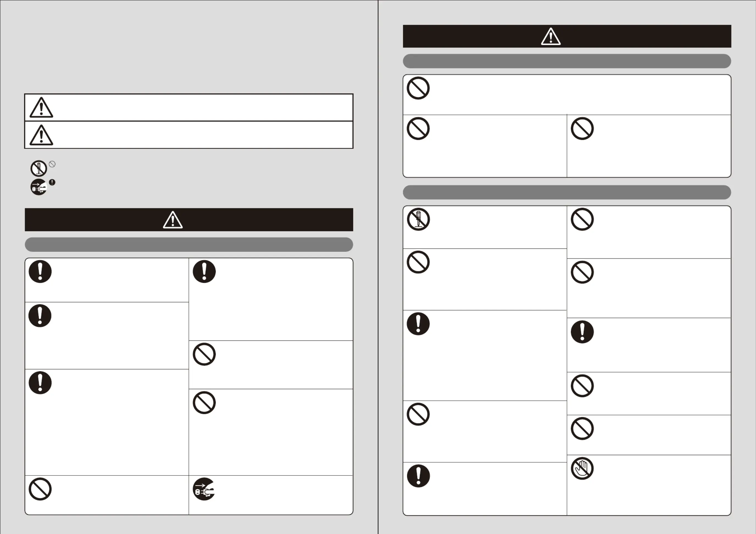756x534 pixels.
Task: Select the first exclamation icon in left table
Action: (x=40, y=272)
